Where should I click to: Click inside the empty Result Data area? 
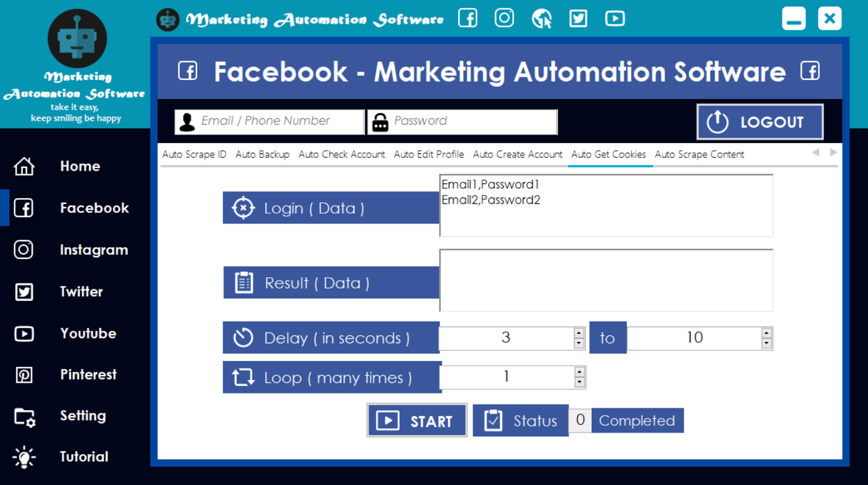point(607,280)
